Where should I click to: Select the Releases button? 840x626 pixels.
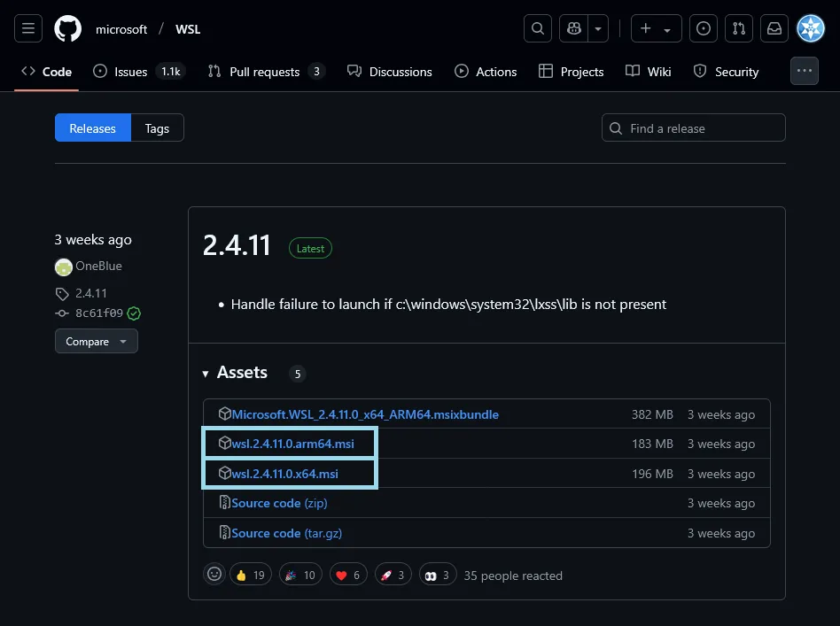pos(93,128)
